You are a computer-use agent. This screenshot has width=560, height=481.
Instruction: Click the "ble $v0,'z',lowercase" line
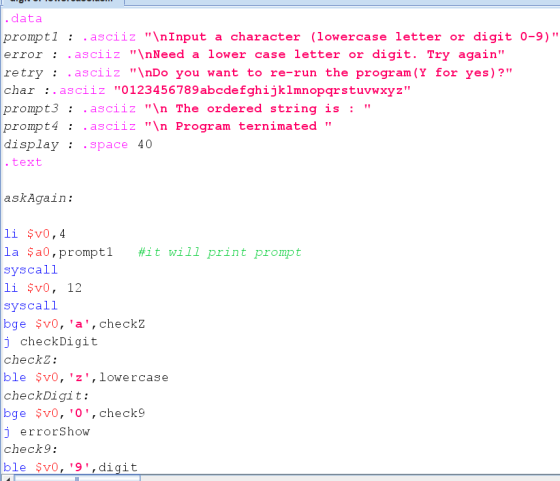pyautogui.click(x=86, y=377)
